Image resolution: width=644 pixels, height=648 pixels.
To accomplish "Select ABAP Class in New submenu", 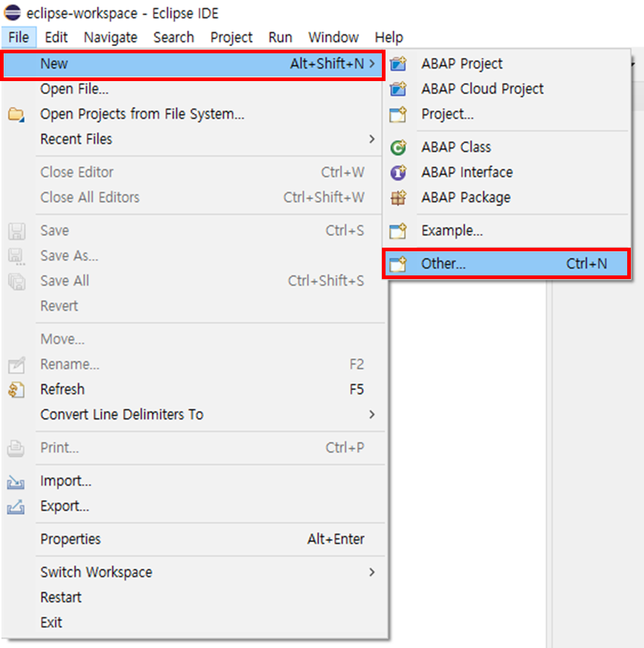I will click(507, 147).
